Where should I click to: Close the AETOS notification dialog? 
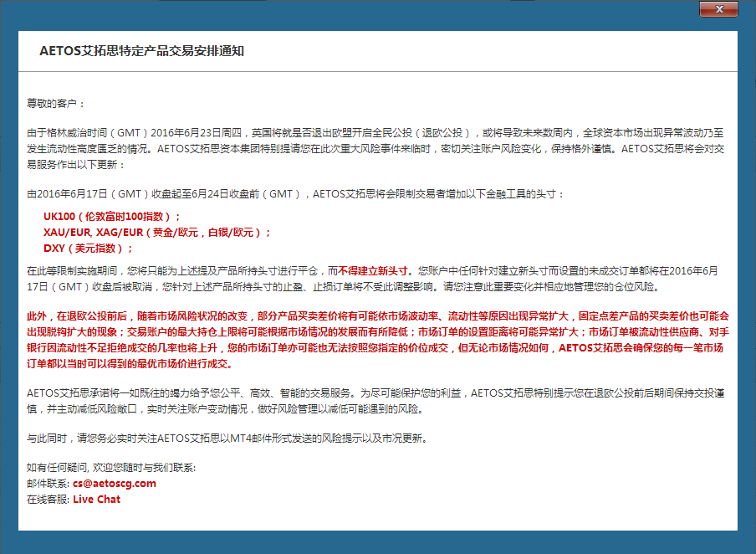click(718, 9)
